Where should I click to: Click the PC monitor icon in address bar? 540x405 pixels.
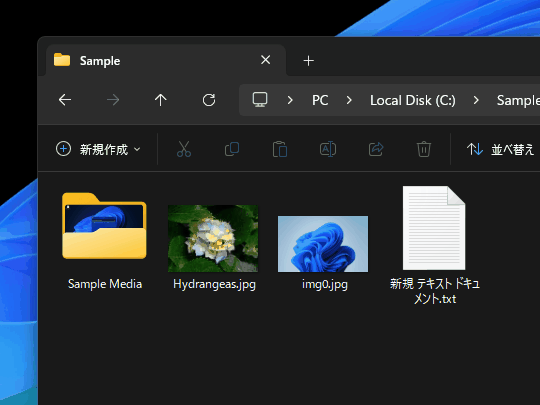click(x=260, y=100)
